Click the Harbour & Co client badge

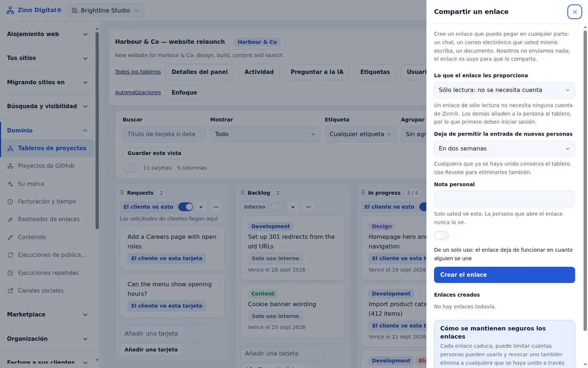[257, 42]
